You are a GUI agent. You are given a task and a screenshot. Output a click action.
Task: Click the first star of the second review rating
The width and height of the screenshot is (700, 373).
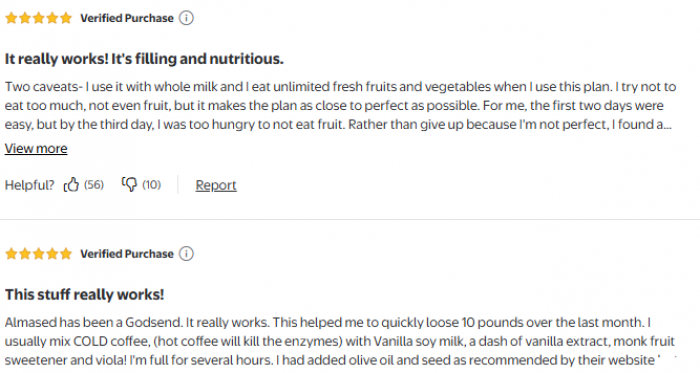click(x=11, y=254)
